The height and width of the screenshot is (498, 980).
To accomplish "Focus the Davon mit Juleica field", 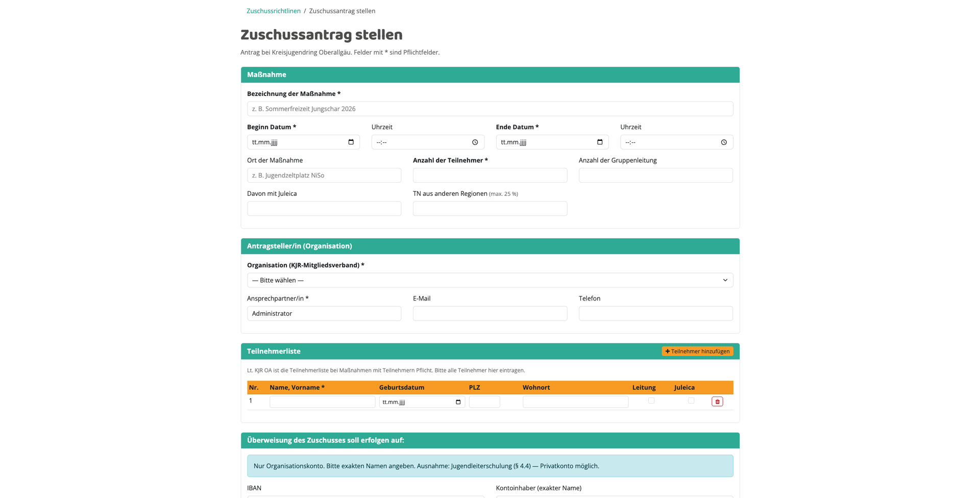I will tap(324, 208).
